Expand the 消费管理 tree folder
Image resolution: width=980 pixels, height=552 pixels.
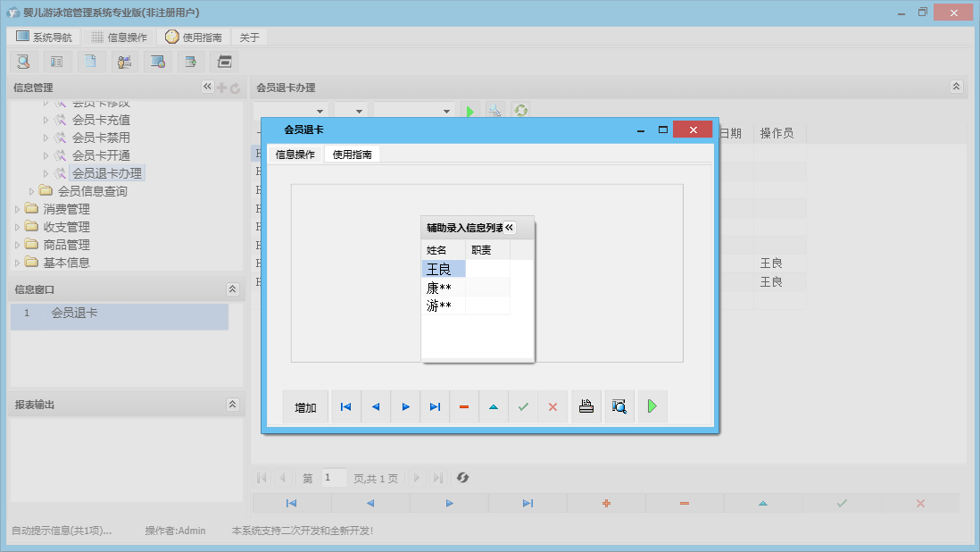20,209
